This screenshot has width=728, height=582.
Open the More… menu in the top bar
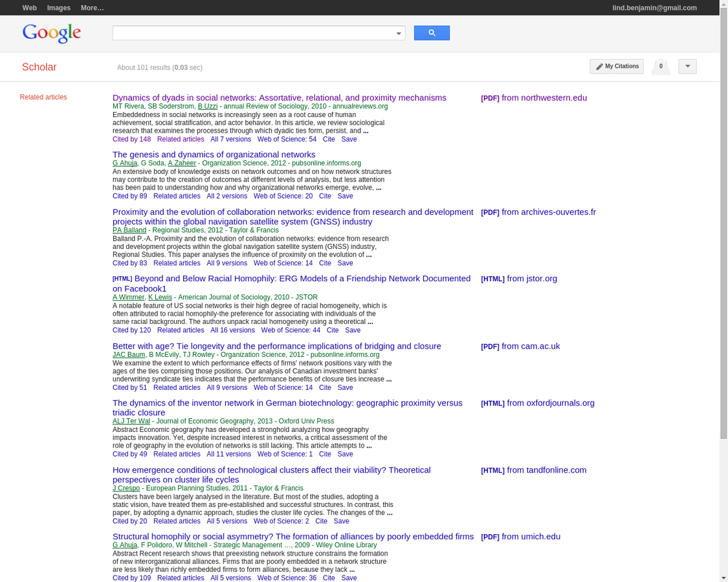pyautogui.click(x=92, y=8)
